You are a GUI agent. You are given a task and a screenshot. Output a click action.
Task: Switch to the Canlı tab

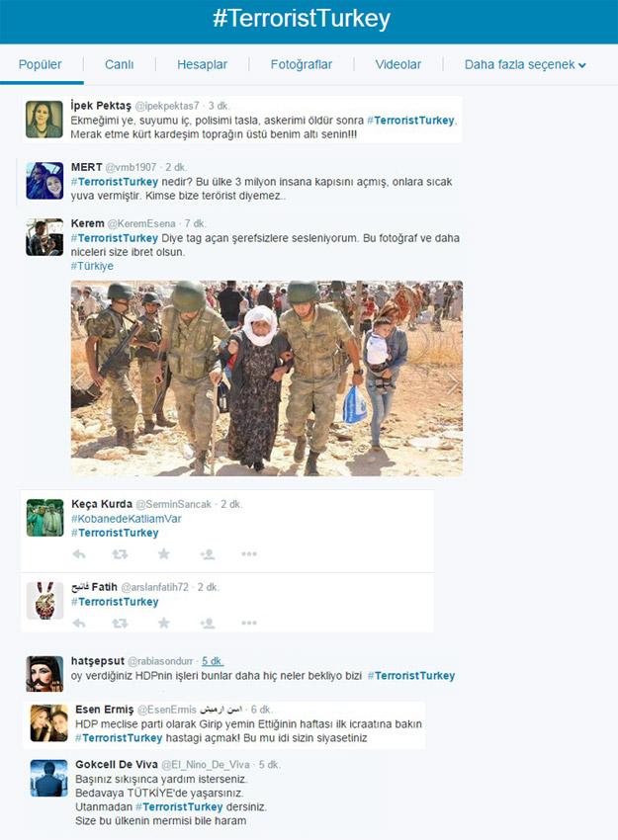pyautogui.click(x=119, y=65)
